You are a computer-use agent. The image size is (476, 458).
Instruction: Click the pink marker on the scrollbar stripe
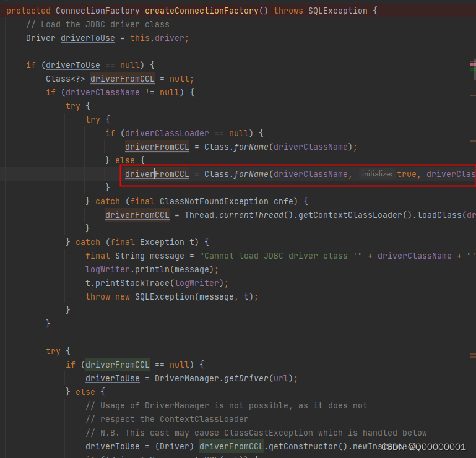[x=473, y=63]
